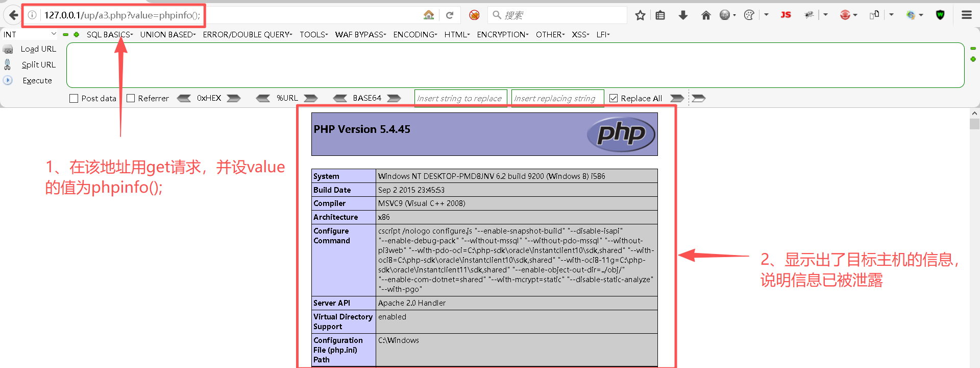Click the blue-yellow globe proxy icon
This screenshot has height=368, width=980.
coord(911,15)
